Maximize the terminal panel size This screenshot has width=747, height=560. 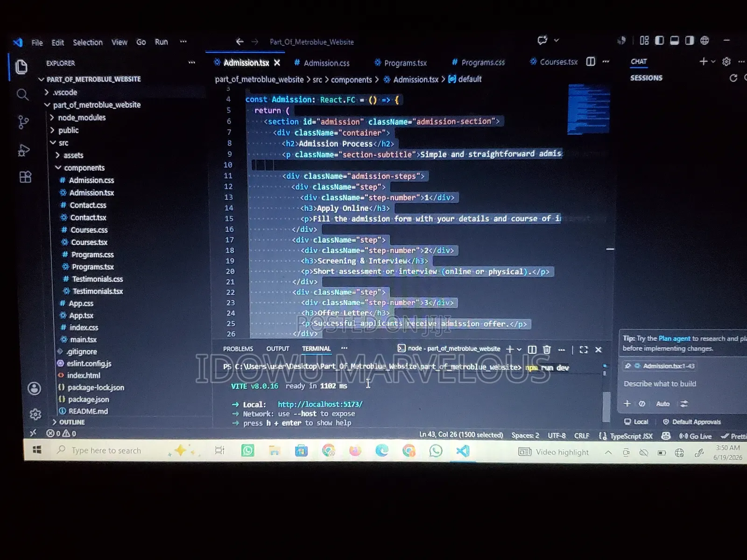pos(584,350)
